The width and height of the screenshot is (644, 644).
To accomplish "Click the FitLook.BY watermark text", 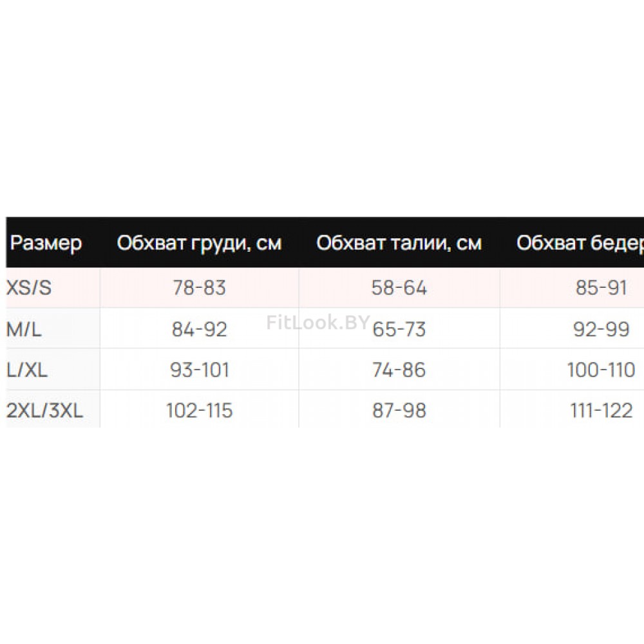I will point(318,323).
